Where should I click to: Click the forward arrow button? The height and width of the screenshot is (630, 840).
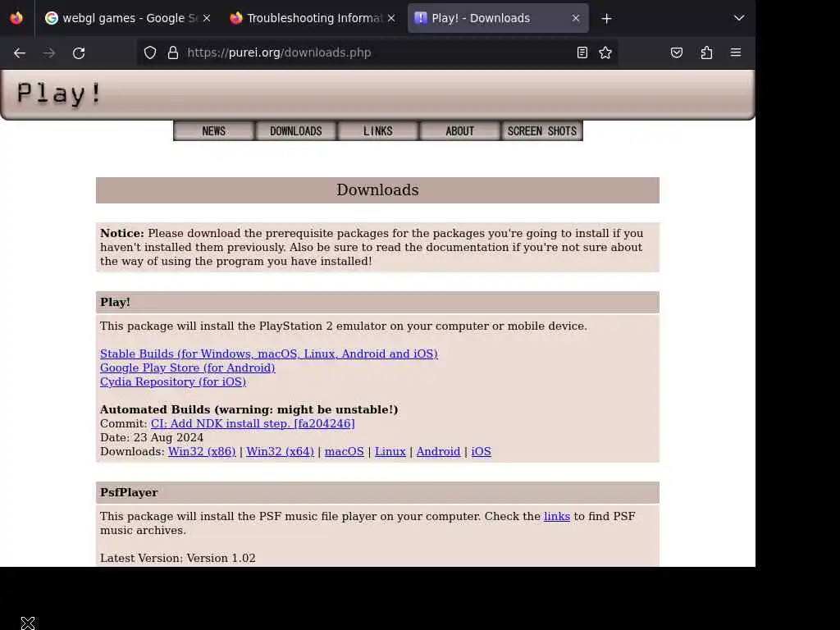coord(49,53)
